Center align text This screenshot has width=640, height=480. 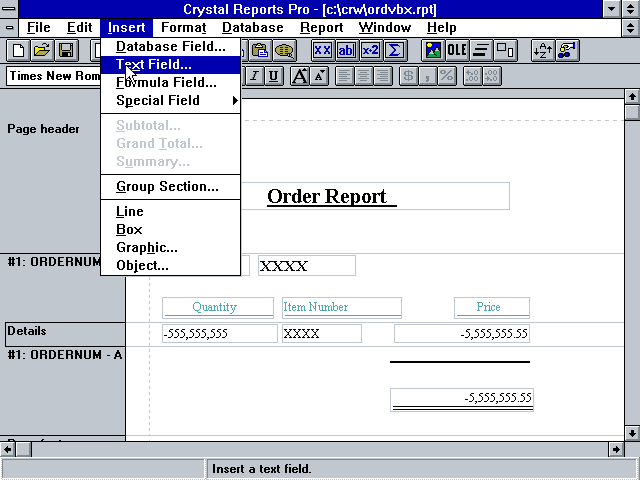click(x=364, y=76)
